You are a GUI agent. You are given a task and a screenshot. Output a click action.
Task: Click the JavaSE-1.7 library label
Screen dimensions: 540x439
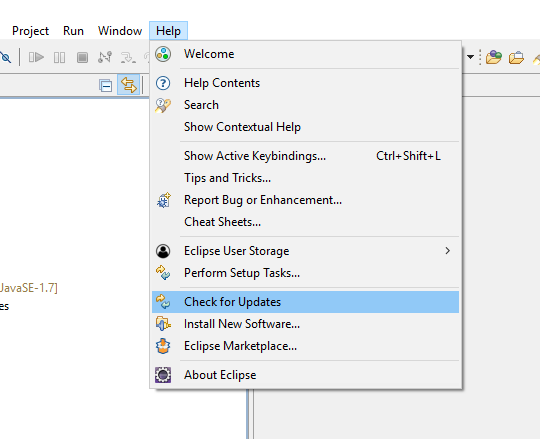tap(29, 288)
